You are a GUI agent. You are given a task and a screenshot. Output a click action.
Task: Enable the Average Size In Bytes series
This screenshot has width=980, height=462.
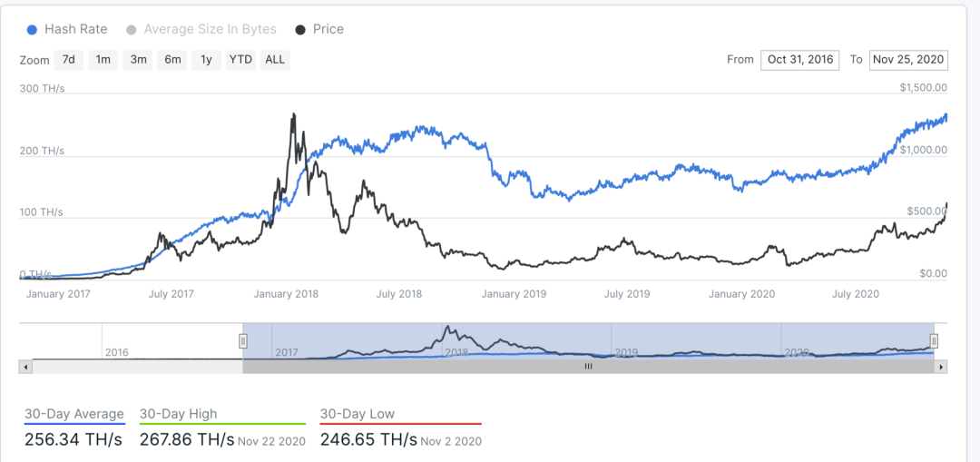tap(201, 29)
